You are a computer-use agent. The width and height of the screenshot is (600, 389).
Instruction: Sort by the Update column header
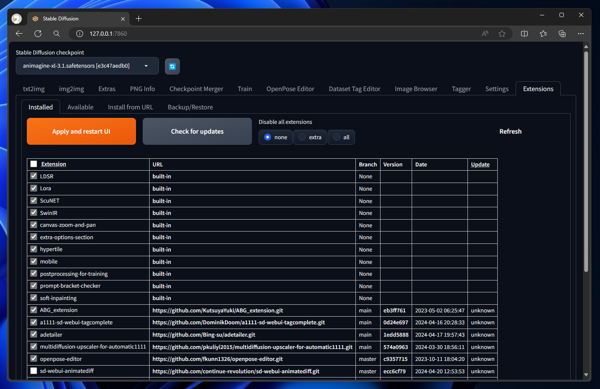480,164
